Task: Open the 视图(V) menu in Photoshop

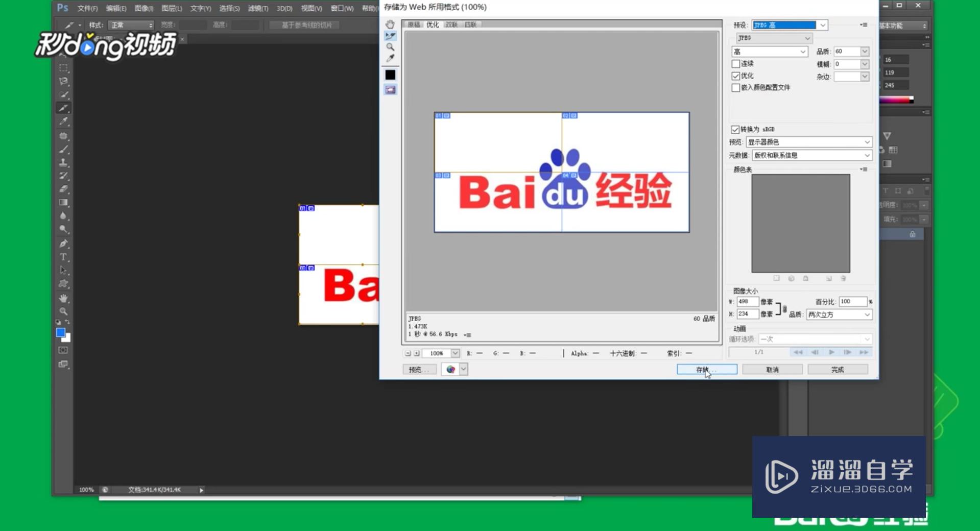Action: coord(312,9)
